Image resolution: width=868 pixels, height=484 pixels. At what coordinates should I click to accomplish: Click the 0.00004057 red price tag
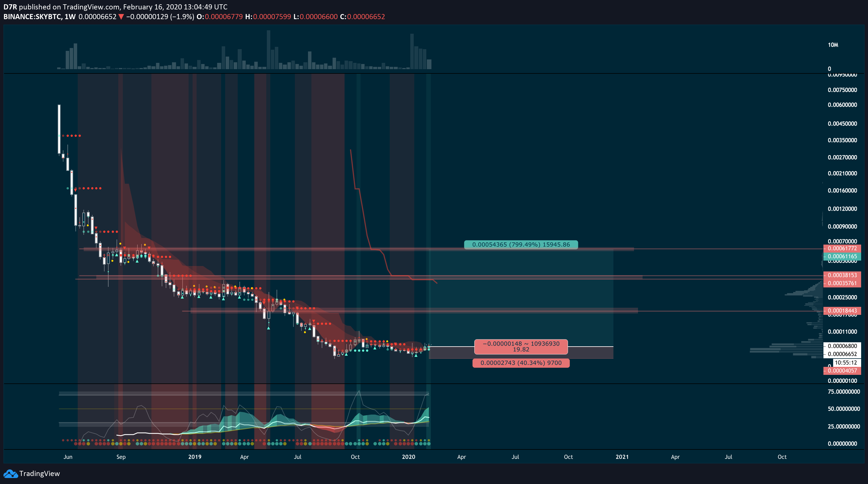click(x=842, y=371)
